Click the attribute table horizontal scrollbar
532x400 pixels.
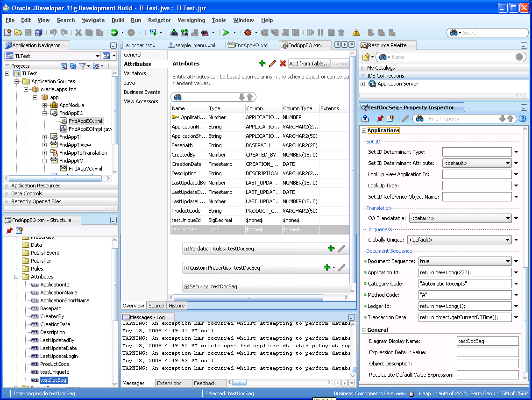[248, 298]
